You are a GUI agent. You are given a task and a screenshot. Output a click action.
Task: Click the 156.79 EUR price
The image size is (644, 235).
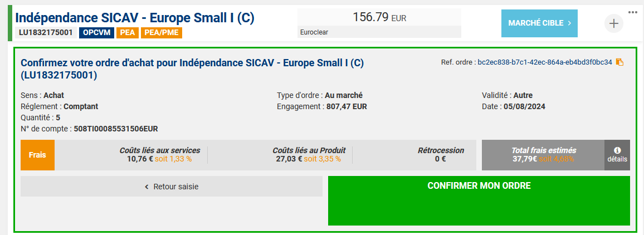pyautogui.click(x=379, y=17)
